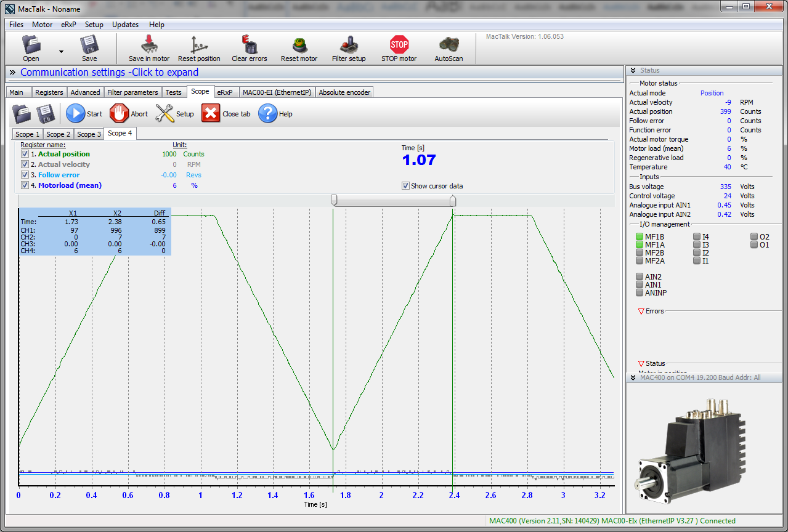Click the STOP motor icon
The image size is (788, 532).
[399, 45]
